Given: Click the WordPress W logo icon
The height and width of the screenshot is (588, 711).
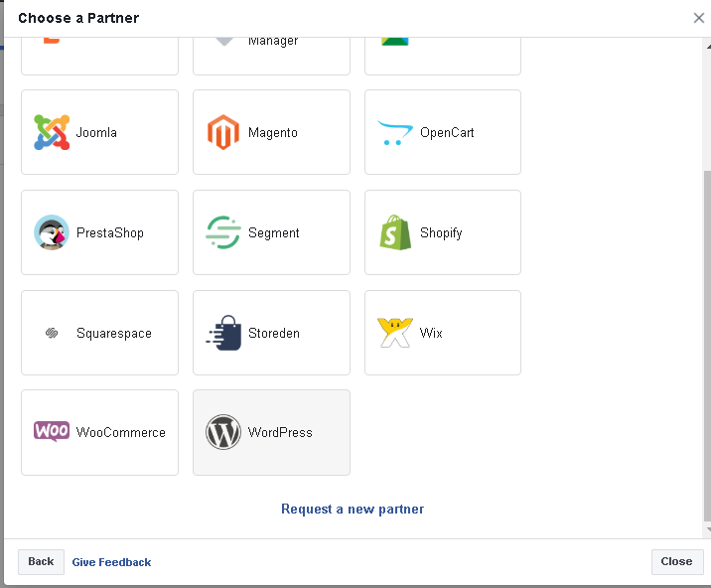Looking at the screenshot, I should [x=223, y=432].
